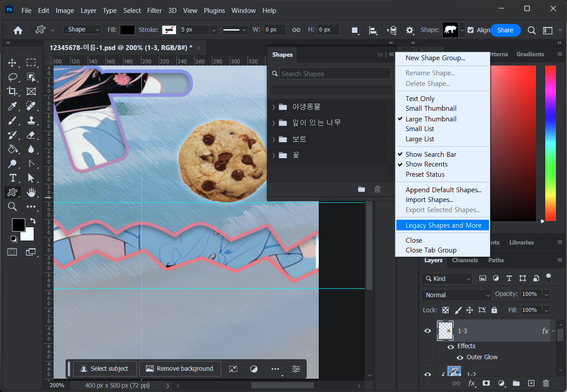
Task: Click the Home icon in options bar
Action: click(x=18, y=30)
